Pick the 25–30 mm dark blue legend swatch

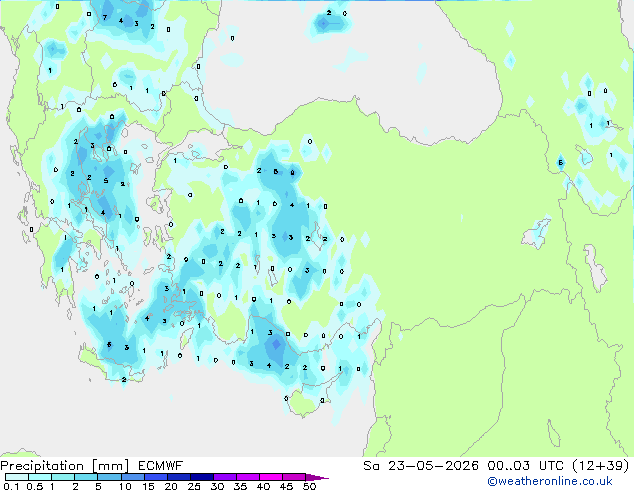coord(202,477)
